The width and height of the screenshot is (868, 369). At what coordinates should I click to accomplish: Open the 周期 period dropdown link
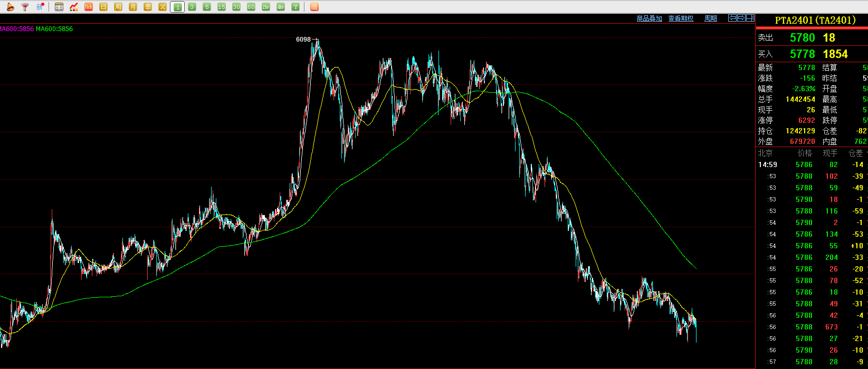[x=711, y=18]
